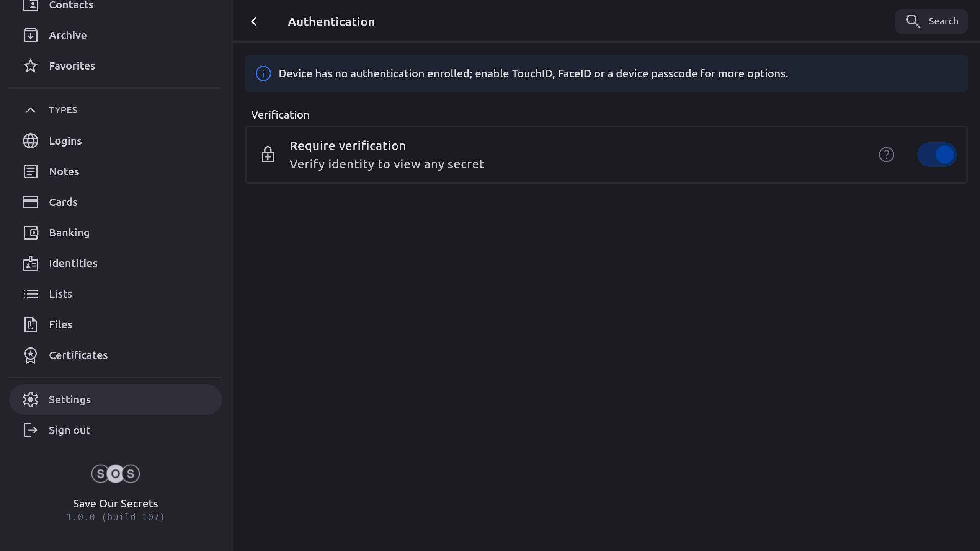Select the Favorites sidebar item
The width and height of the screenshot is (980, 551).
tap(72, 66)
